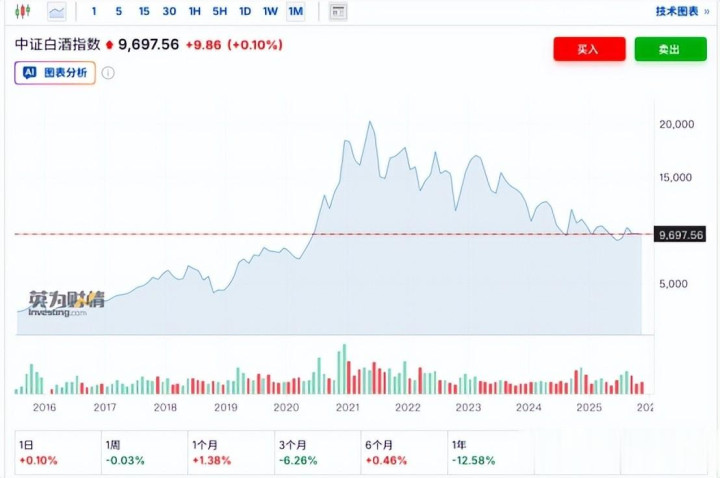Pick the 1H interval option
This screenshot has width=720, height=478.
pos(195,12)
